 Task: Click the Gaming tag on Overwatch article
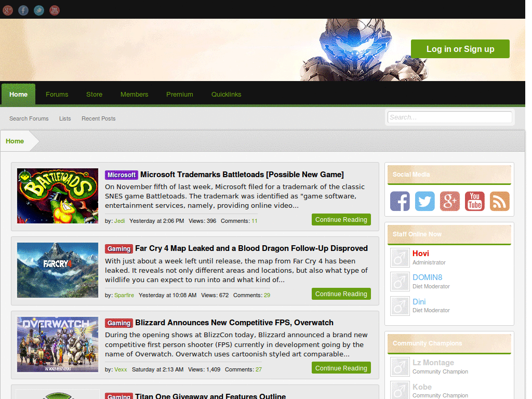click(119, 323)
